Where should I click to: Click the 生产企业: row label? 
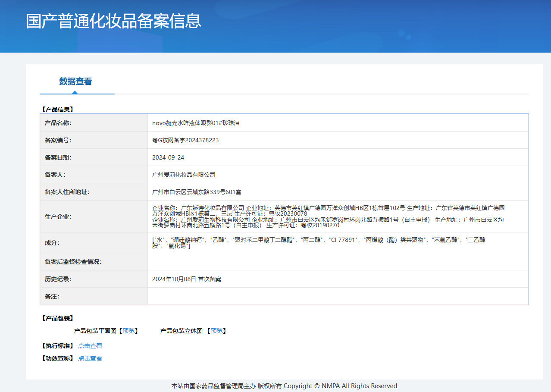pyautogui.click(x=58, y=216)
